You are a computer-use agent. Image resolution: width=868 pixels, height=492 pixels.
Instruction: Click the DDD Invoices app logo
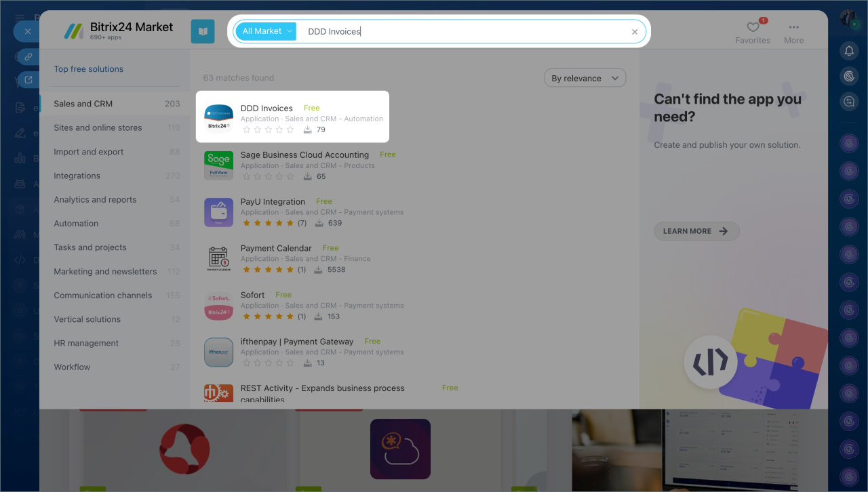click(218, 119)
